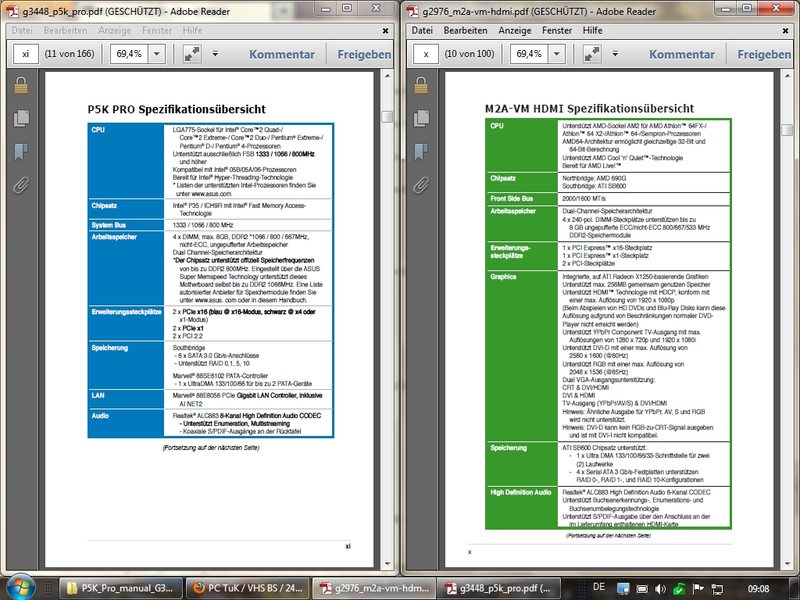Click vertical scrollbar thumb in P5K PRO window
Viewport: 800px width, 600px height.
[387, 117]
